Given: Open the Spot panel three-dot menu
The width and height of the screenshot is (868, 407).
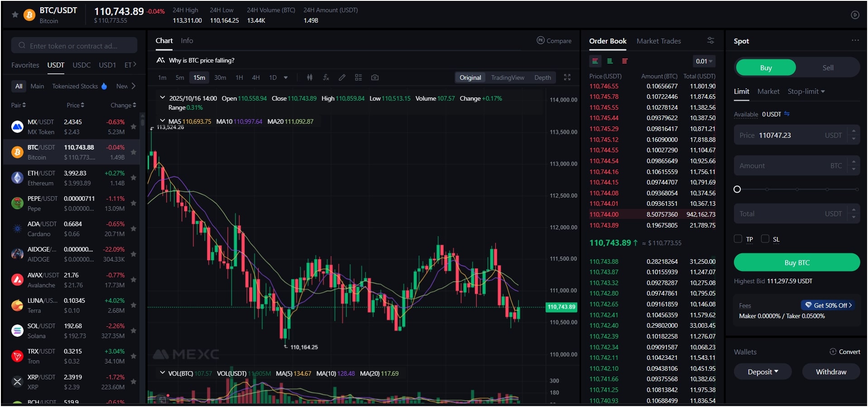Looking at the screenshot, I should click(x=855, y=40).
